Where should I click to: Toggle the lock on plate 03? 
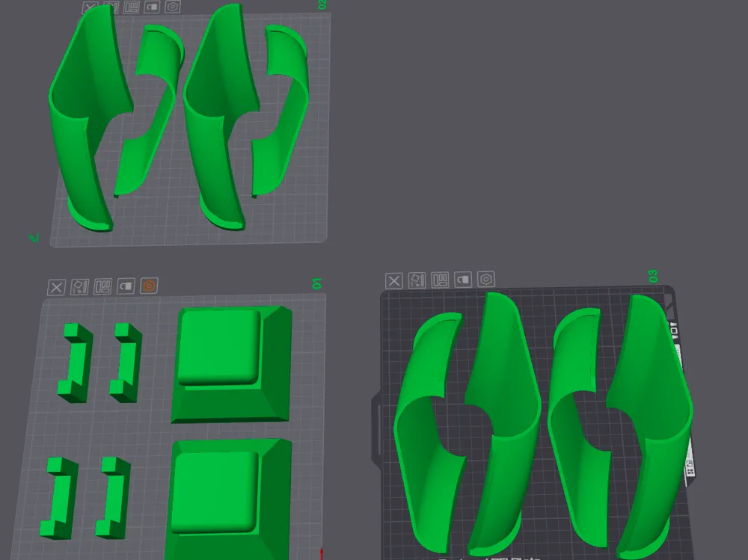463,280
